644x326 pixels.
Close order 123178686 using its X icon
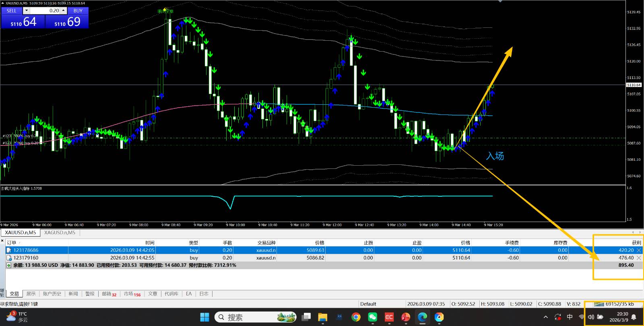(x=639, y=250)
